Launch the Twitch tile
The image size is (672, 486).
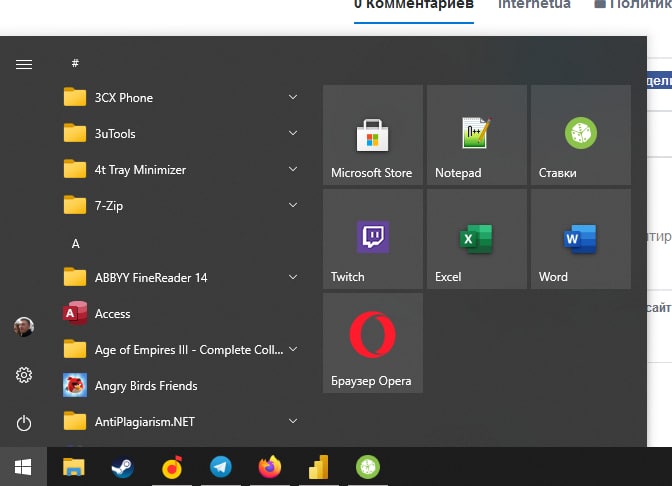tap(373, 239)
